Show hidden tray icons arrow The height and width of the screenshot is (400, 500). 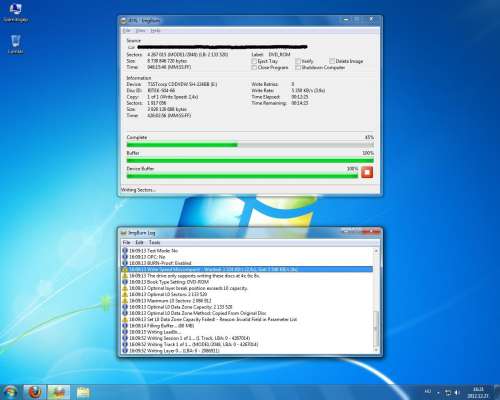pos(438,392)
